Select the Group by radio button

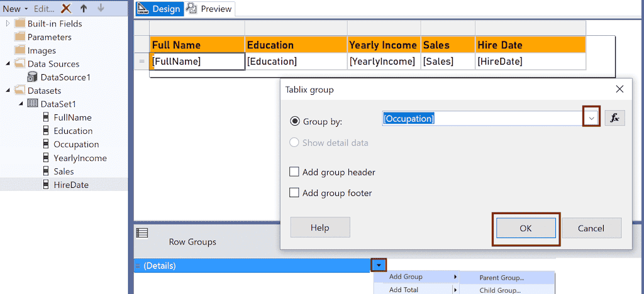(x=295, y=121)
